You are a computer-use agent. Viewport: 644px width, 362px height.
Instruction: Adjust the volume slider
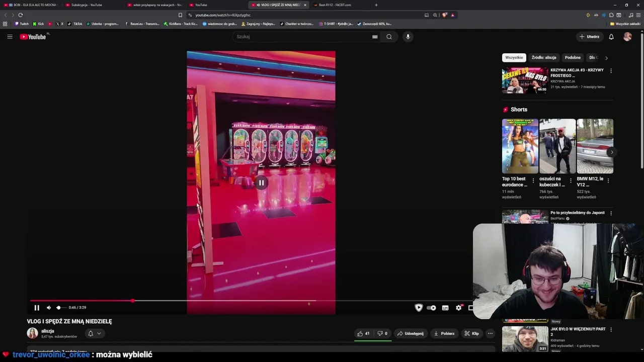click(x=61, y=308)
